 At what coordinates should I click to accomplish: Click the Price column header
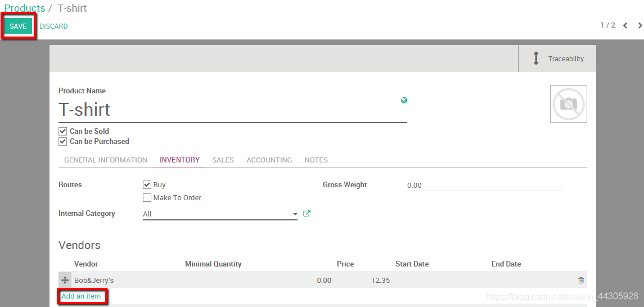pos(345,264)
